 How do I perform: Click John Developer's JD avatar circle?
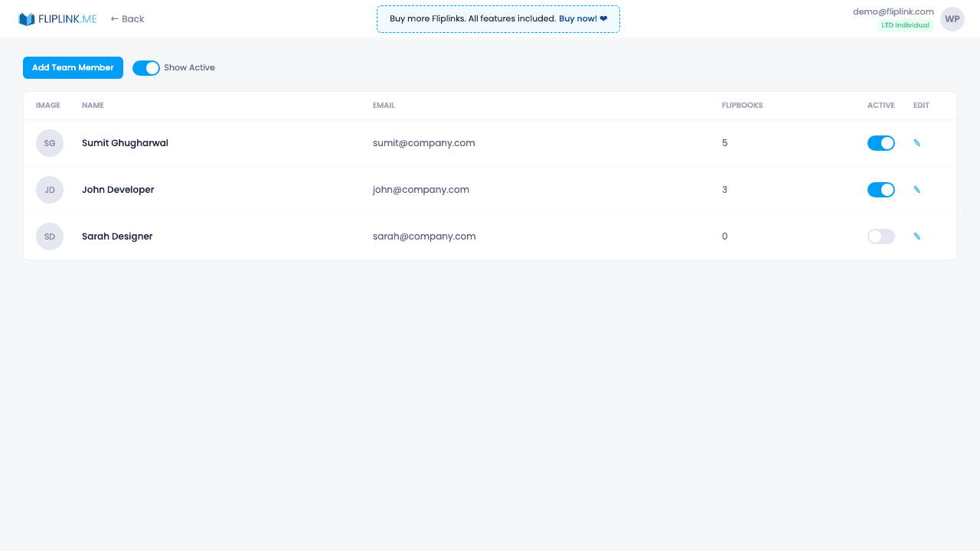tap(49, 189)
